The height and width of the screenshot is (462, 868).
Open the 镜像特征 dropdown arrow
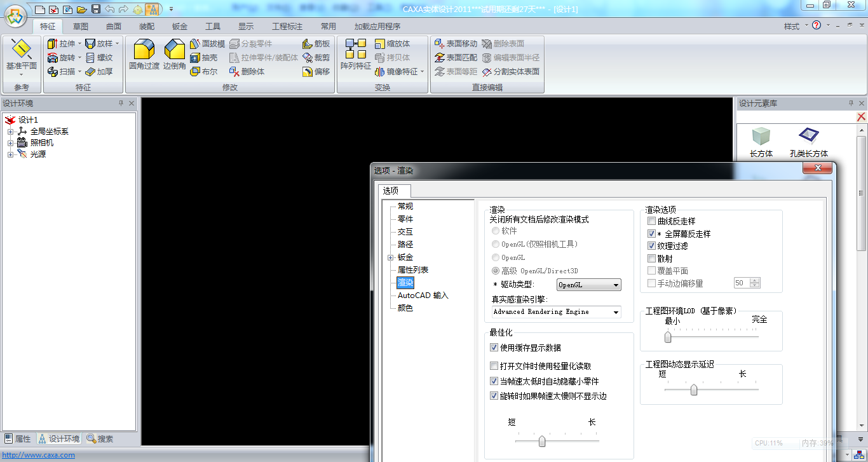coord(422,72)
